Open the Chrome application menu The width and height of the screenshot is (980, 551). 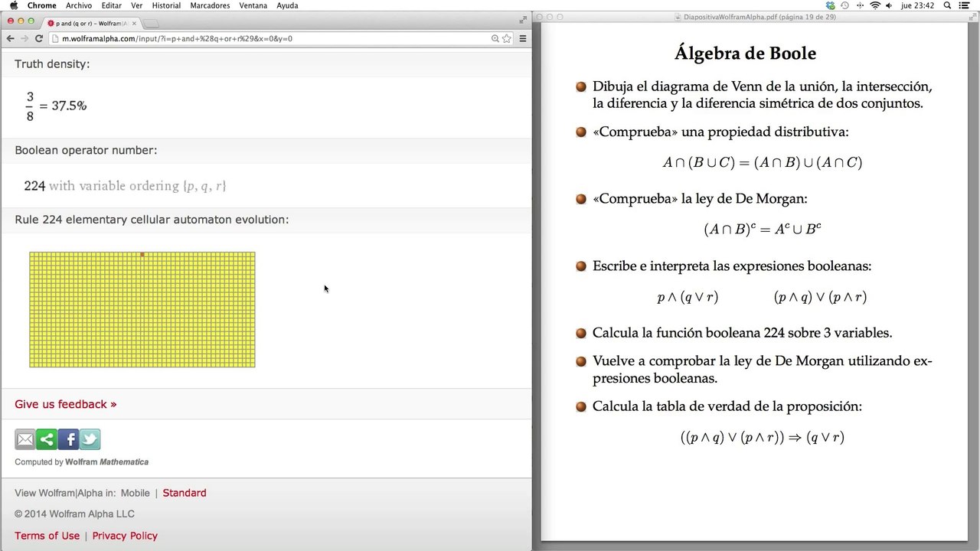click(41, 5)
